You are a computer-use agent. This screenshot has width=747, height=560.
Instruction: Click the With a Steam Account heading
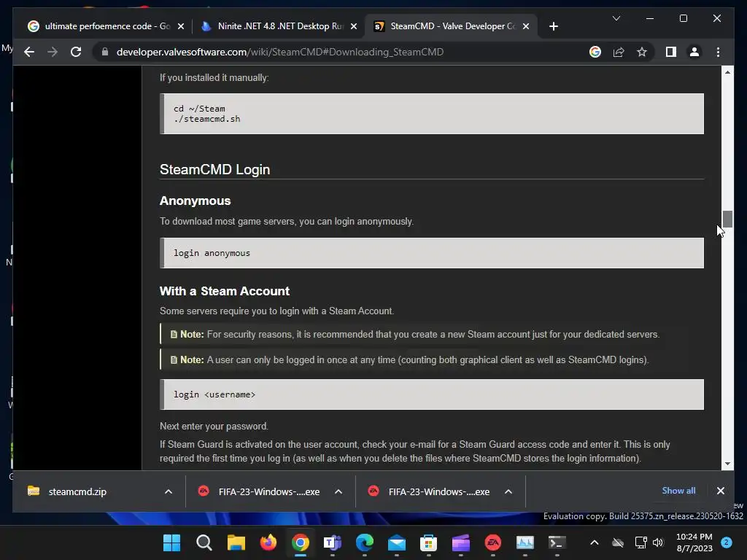coord(225,291)
